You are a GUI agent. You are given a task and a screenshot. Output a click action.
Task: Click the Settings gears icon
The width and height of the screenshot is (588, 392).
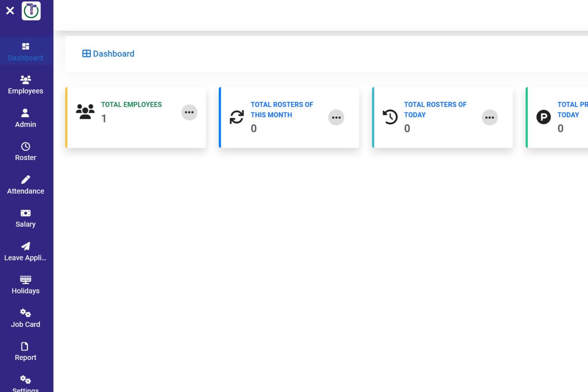(x=25, y=379)
